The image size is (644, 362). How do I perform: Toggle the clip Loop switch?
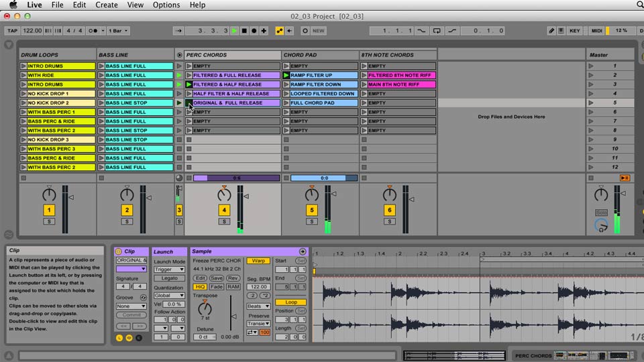coord(290,302)
